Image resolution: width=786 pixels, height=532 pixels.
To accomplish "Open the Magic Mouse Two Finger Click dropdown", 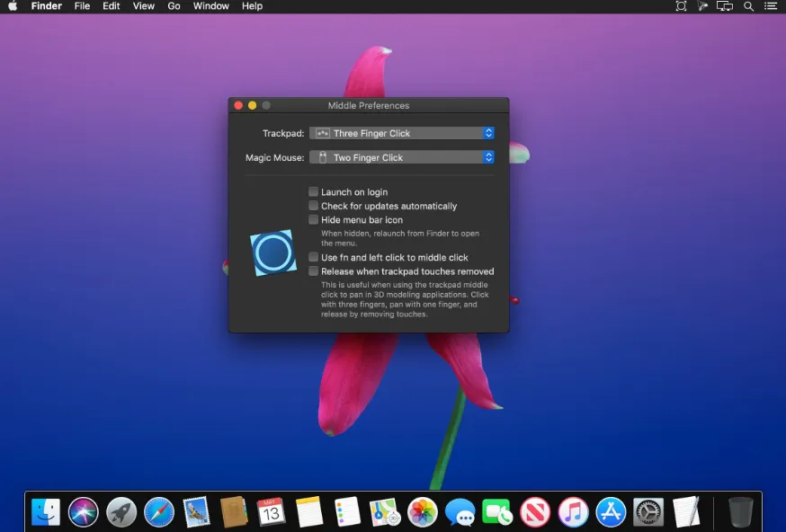I will pos(402,157).
